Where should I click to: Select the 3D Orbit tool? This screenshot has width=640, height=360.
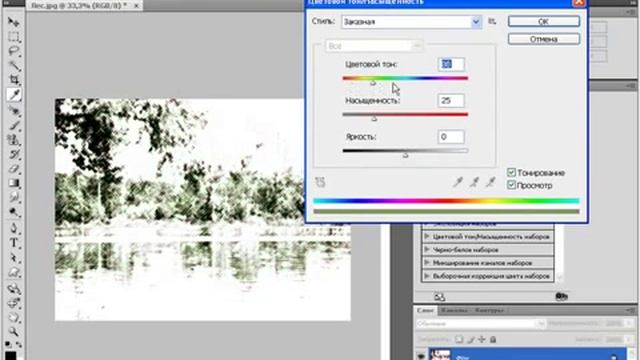13,303
